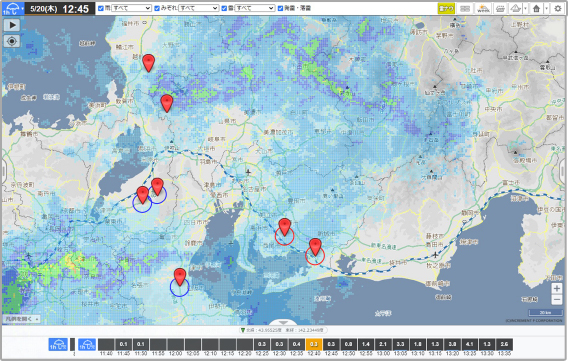Open the settings gear icon
568x361 pixels.
tap(558, 8)
